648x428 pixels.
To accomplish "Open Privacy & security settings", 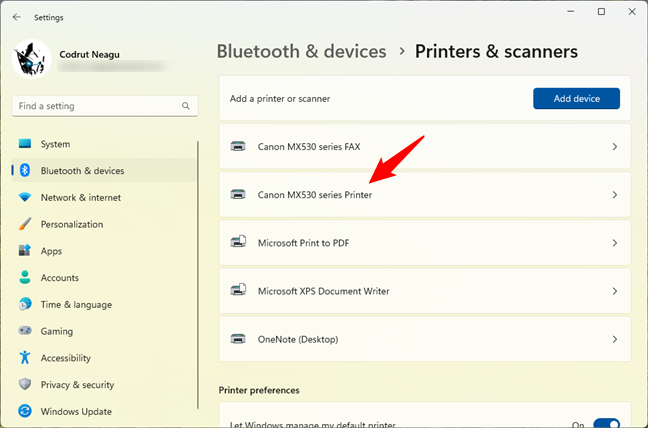I will click(104, 384).
